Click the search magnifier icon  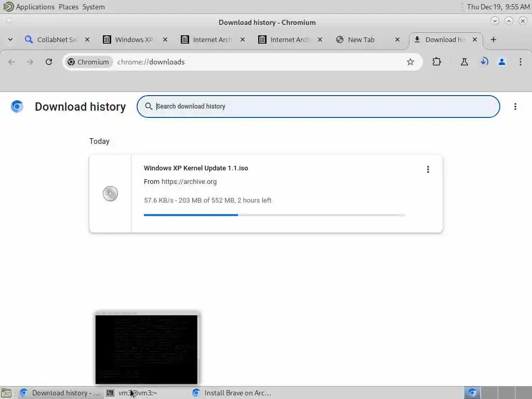149,106
